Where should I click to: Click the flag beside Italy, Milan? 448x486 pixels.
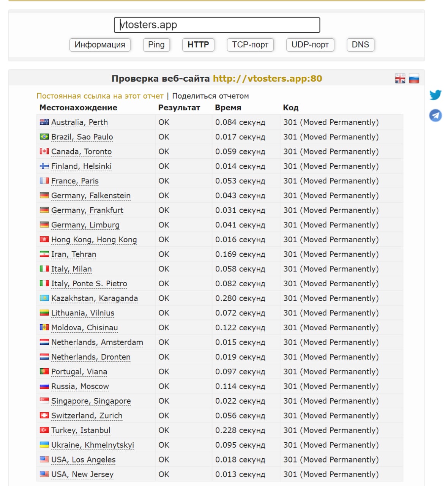click(x=44, y=269)
